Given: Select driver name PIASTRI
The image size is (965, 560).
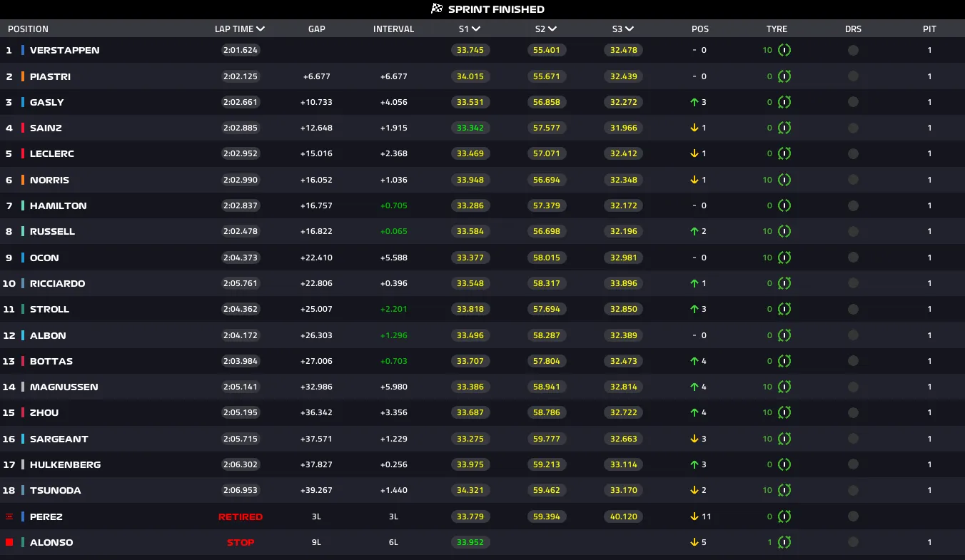Looking at the screenshot, I should pos(50,76).
